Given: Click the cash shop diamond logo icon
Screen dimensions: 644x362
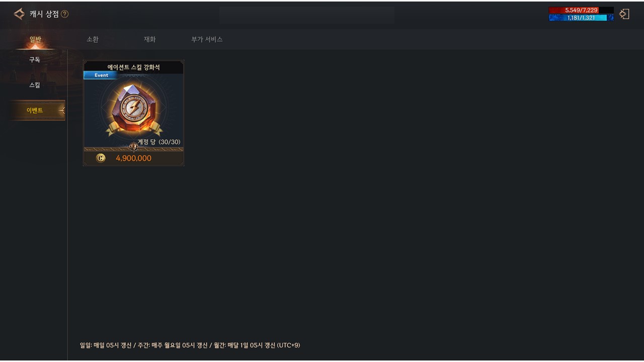Looking at the screenshot, I should [19, 14].
